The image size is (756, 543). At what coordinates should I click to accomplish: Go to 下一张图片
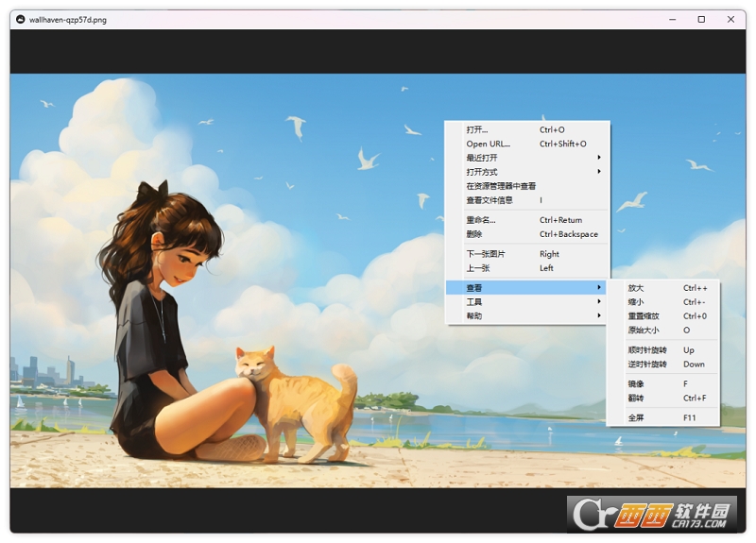click(x=527, y=254)
